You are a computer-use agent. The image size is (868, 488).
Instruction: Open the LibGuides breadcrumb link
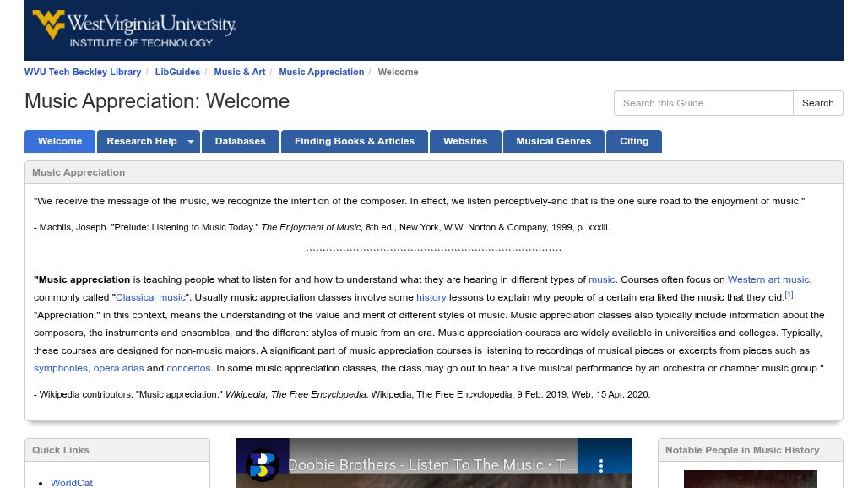point(177,73)
